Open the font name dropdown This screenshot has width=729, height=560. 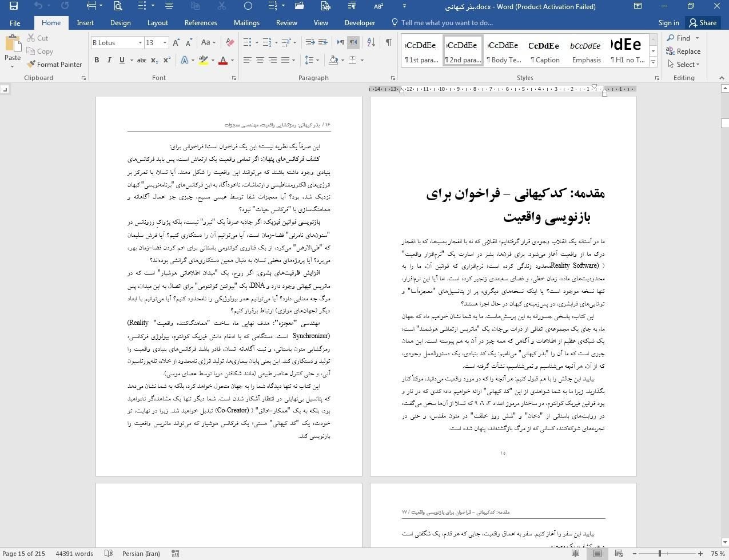point(140,42)
